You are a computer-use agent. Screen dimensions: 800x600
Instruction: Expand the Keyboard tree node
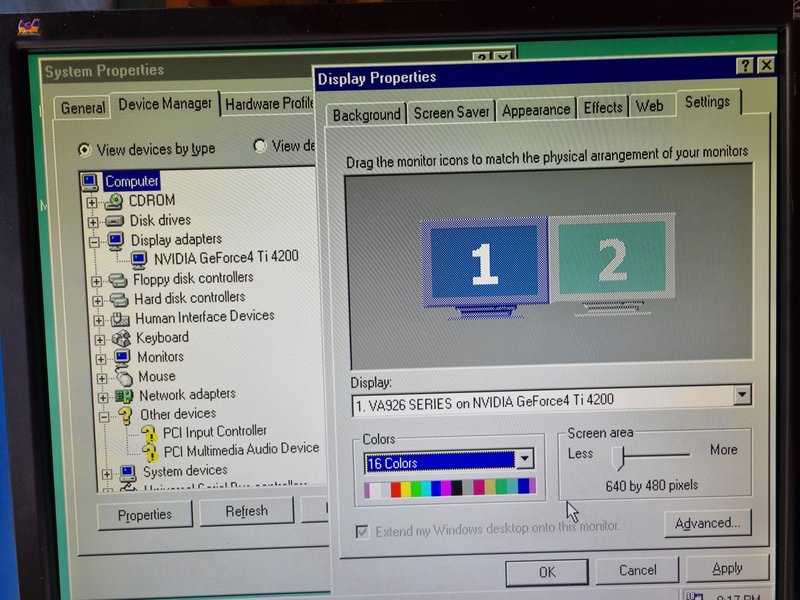coord(99,340)
